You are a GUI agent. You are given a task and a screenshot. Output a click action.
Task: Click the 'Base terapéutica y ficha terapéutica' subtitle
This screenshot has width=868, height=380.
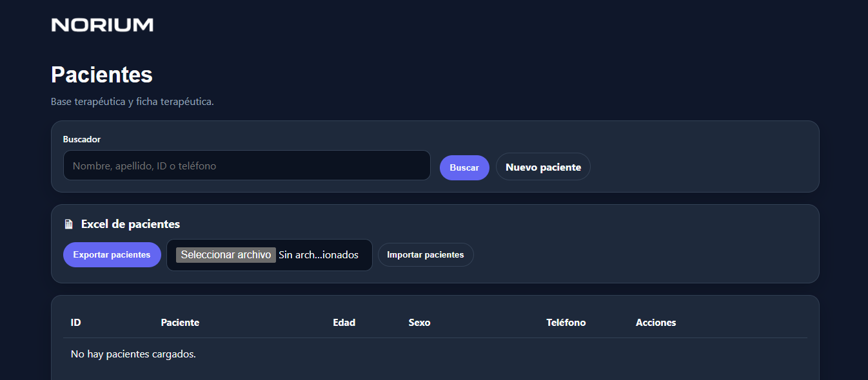pos(132,102)
